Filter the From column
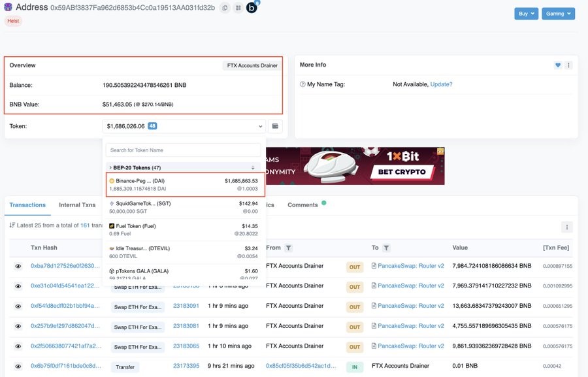The image size is (588, 377). 288,248
